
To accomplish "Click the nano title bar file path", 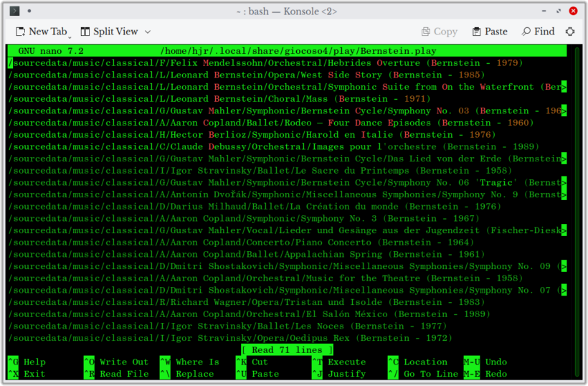I will 298,51.
